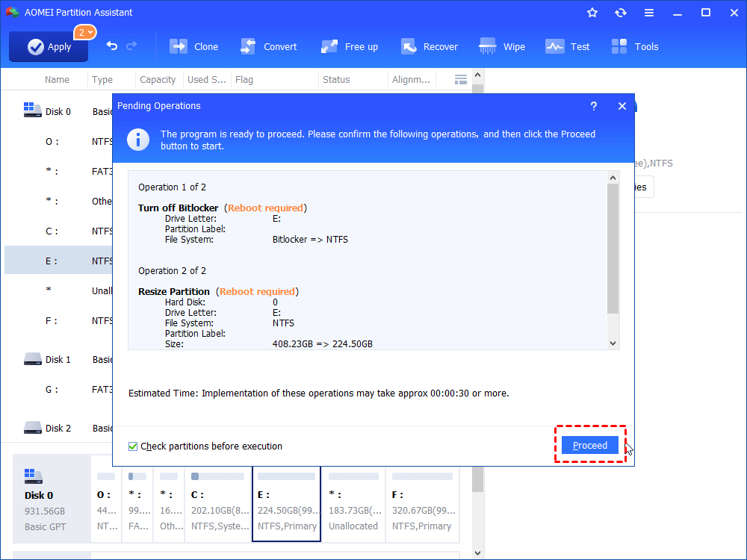Open help in Pending Operations dialog
747x560 pixels.
(594, 106)
